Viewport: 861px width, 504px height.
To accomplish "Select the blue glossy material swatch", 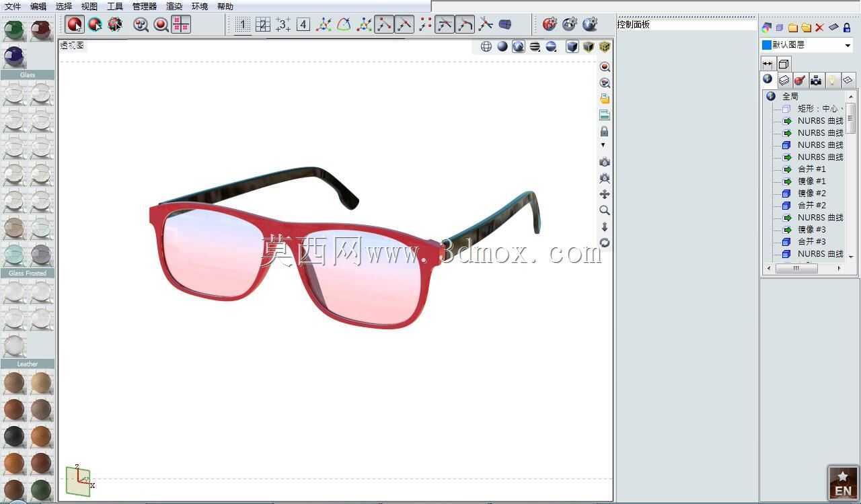I will click(13, 56).
